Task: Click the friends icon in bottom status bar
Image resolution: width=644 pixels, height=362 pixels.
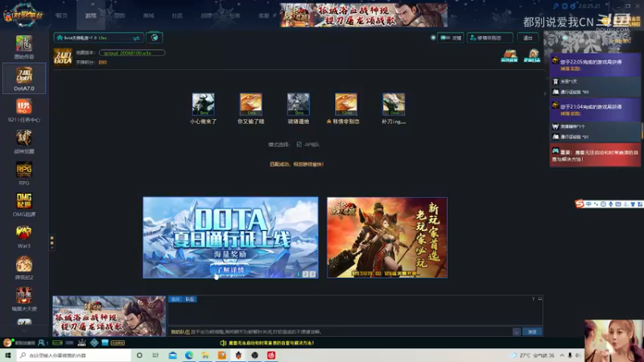Action: pos(43,343)
